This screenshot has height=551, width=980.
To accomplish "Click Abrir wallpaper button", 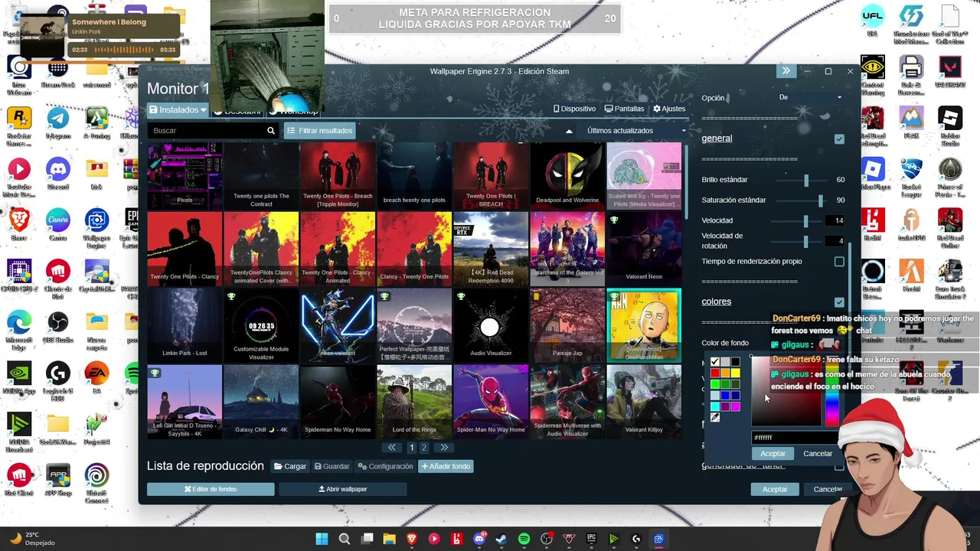I will pos(343,489).
